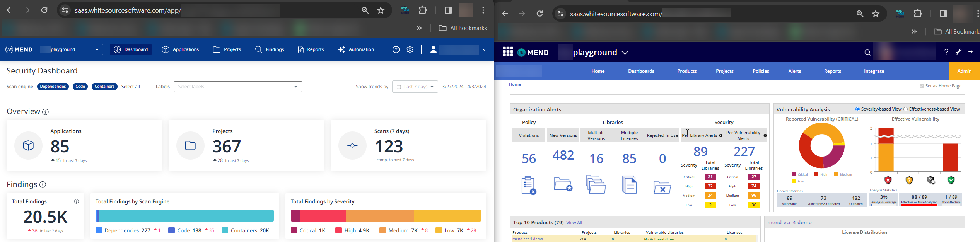Image resolution: width=980 pixels, height=242 pixels.
Task: Select Effectiveness-based View radio button
Action: tap(905, 109)
